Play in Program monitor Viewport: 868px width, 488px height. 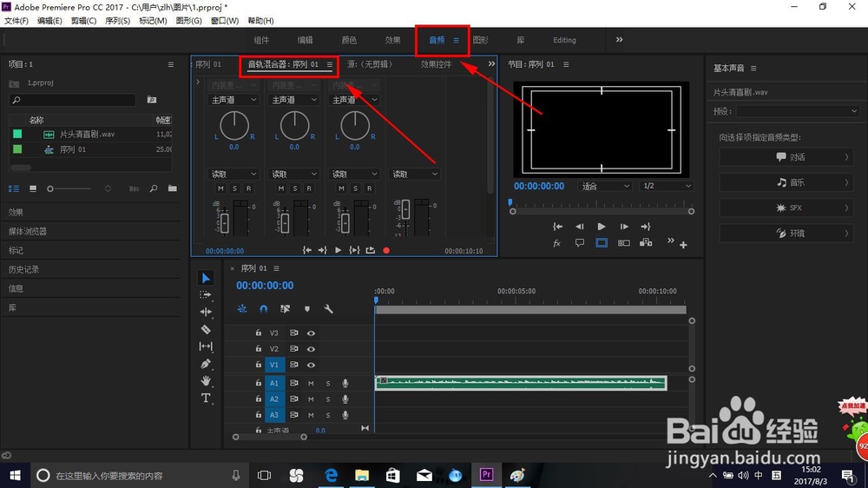point(602,227)
